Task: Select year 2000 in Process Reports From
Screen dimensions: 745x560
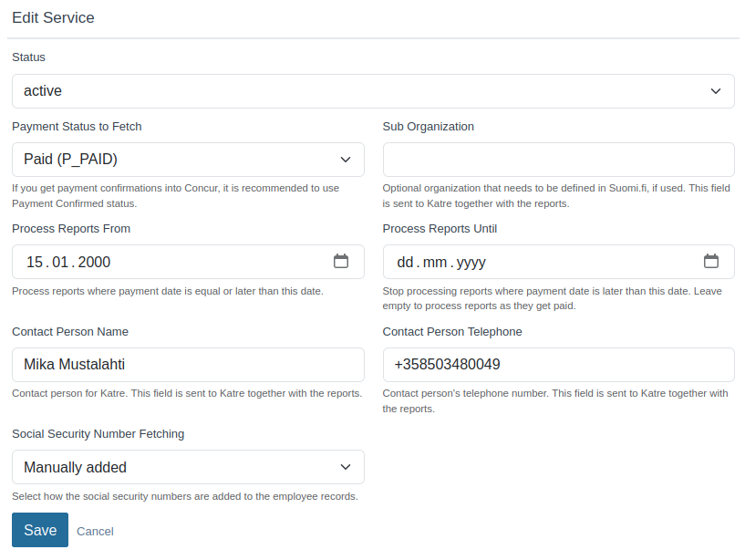Action: (x=94, y=263)
